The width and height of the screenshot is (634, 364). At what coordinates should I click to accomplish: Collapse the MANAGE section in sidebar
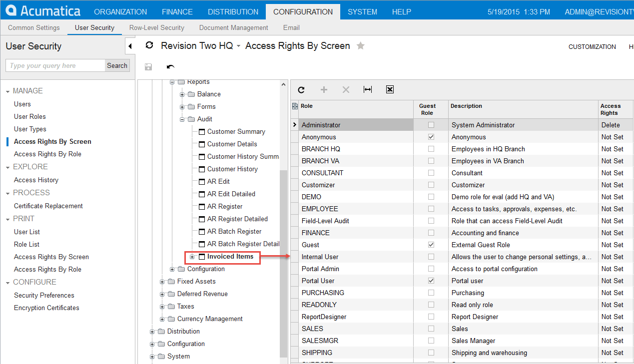click(x=8, y=91)
